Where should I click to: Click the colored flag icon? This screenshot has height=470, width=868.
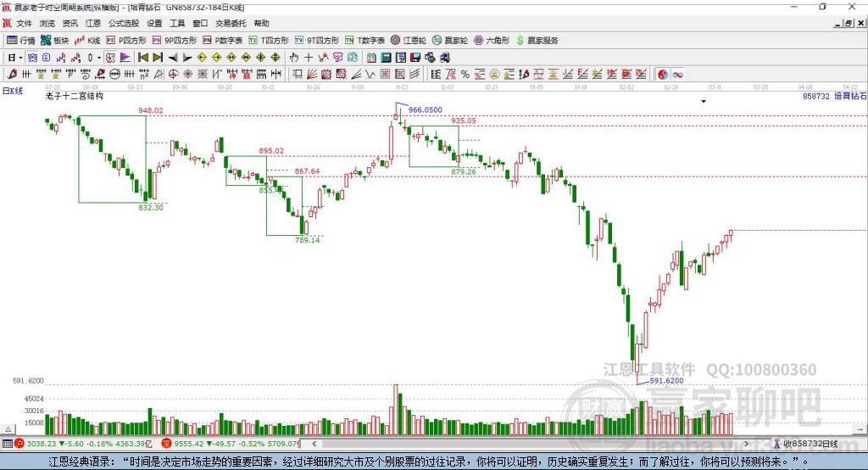pyautogui.click(x=125, y=57)
